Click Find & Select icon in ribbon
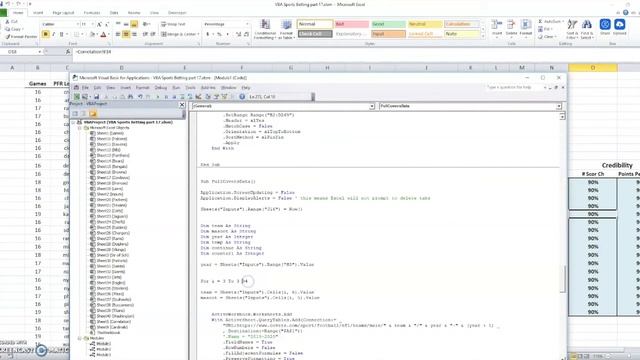The width and height of the screenshot is (640, 360). coord(587,29)
